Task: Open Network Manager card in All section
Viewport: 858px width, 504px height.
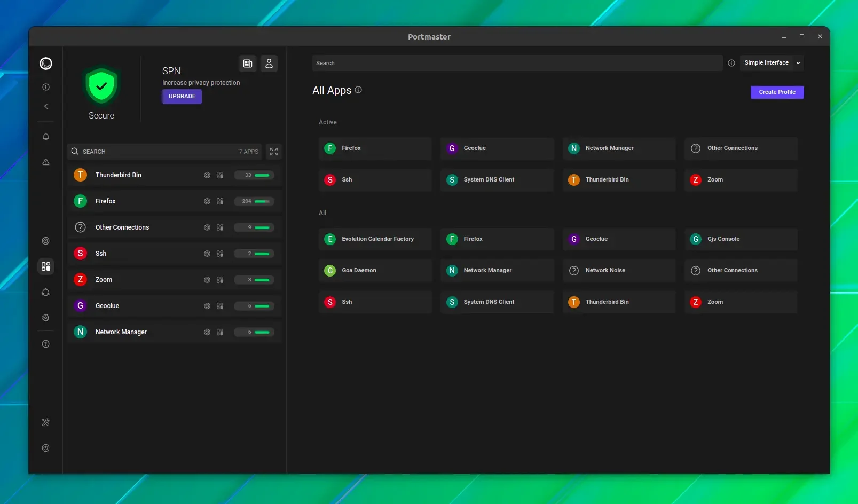Action: [497, 271]
